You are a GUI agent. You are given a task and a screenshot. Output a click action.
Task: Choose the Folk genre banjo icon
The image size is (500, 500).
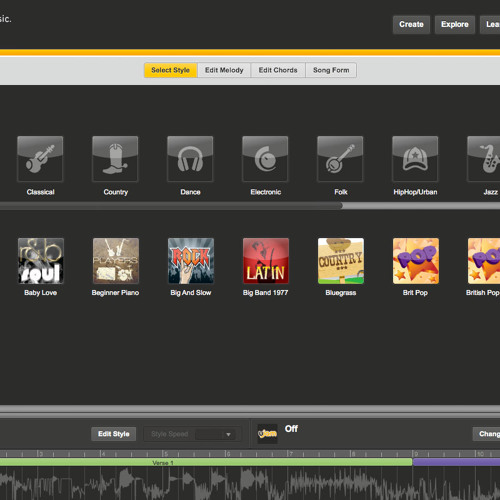340,159
